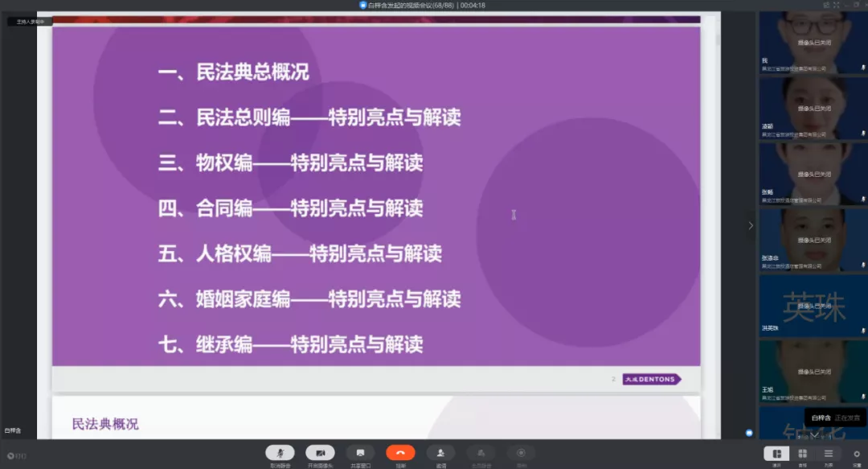
Task: Click the agenda item 一、民法典总概况
Action: coord(233,72)
